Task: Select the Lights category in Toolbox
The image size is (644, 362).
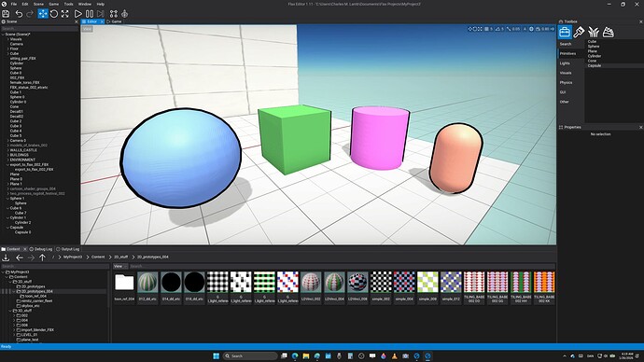Action: [565, 63]
